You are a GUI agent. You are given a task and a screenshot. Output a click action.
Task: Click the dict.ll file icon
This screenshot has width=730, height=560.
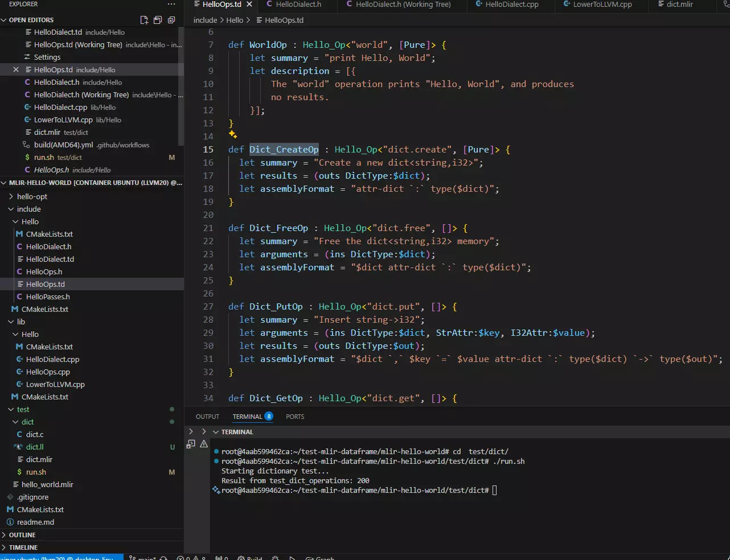[x=19, y=447]
